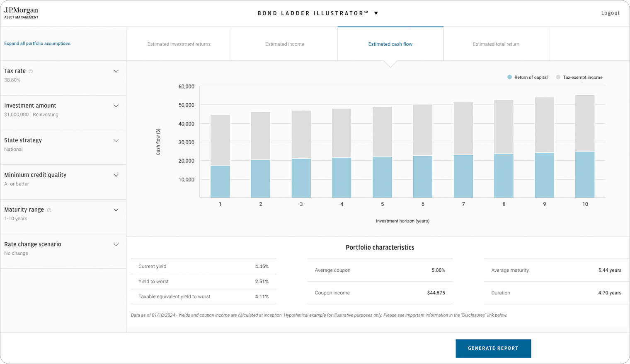This screenshot has height=364, width=630.
Task: Click the Logout link
Action: (x=611, y=13)
